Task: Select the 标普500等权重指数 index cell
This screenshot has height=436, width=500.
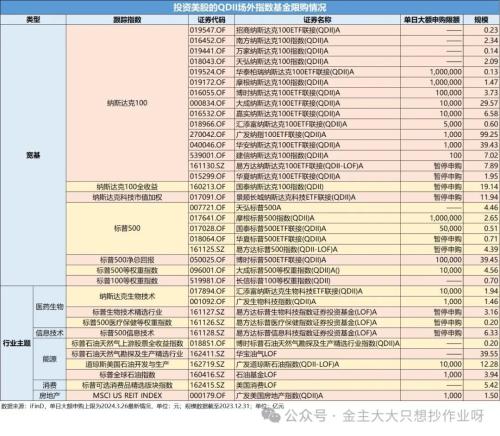Action: [127, 270]
